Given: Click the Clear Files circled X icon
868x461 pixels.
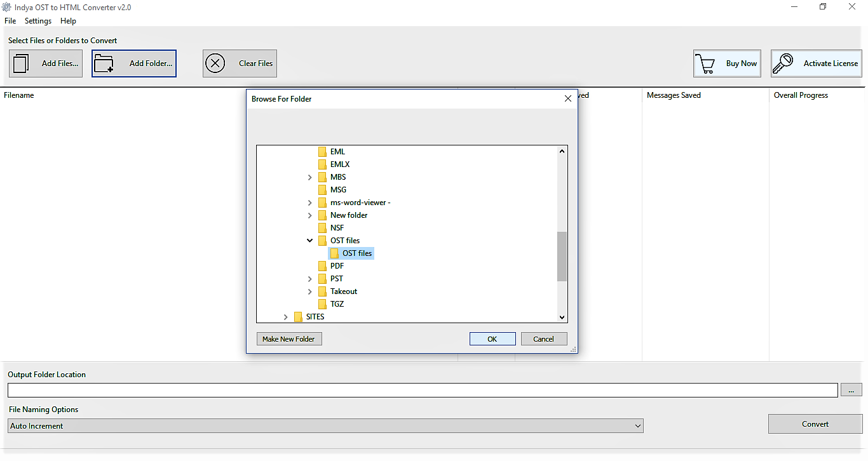Looking at the screenshot, I should [215, 63].
